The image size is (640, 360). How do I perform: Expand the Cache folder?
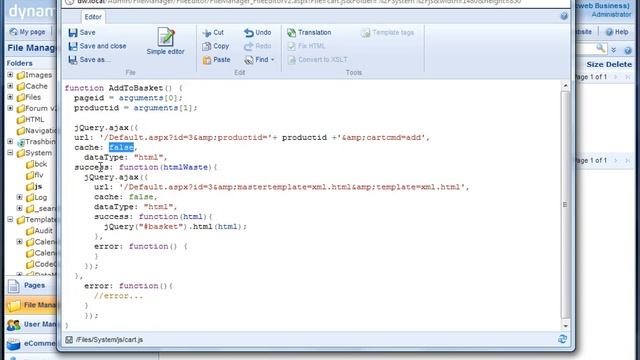tap(10, 86)
